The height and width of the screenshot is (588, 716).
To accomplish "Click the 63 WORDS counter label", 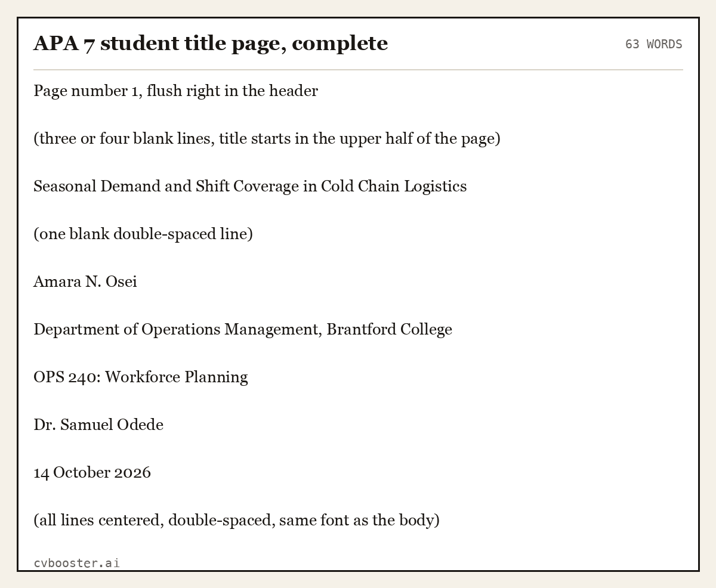I will pyautogui.click(x=653, y=44).
